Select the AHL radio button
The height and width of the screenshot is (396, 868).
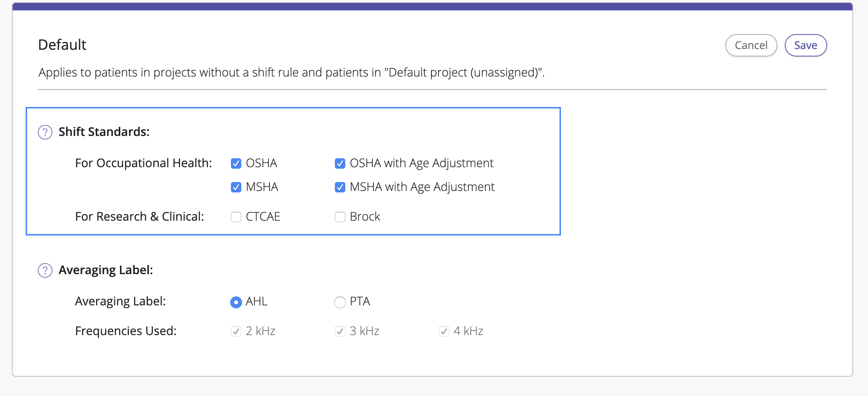(x=236, y=302)
